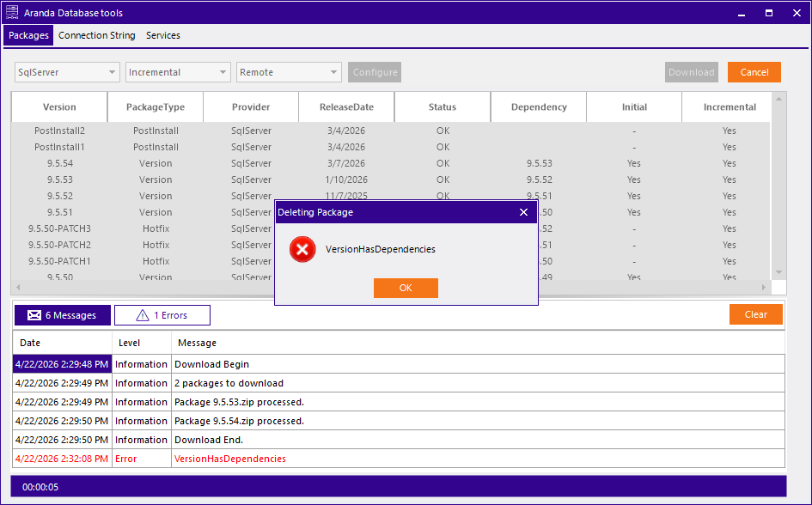This screenshot has height=505, width=812.
Task: Switch to the Services tab
Action: tap(163, 35)
